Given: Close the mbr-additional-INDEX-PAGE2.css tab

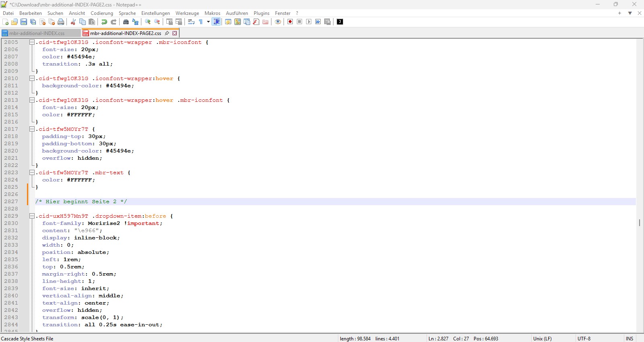Looking at the screenshot, I should point(175,33).
